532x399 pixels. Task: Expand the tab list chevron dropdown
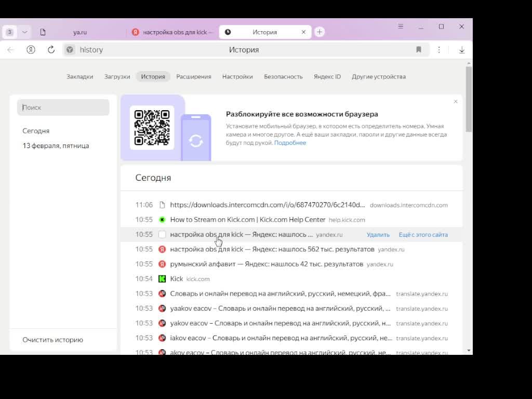[24, 32]
